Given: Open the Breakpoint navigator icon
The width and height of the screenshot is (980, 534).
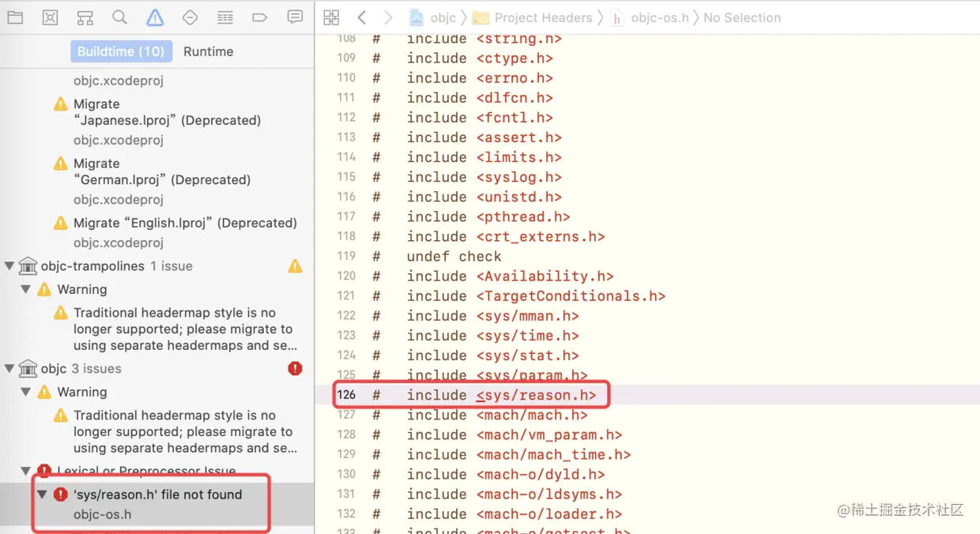Looking at the screenshot, I should (x=260, y=17).
